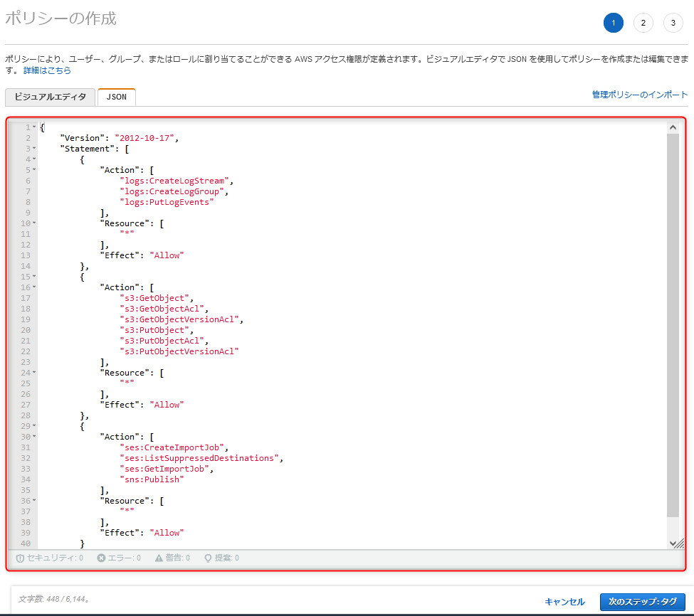The height and width of the screenshot is (616, 694).
Task: Click the "*" resource on line 11
Action: pyautogui.click(x=127, y=233)
